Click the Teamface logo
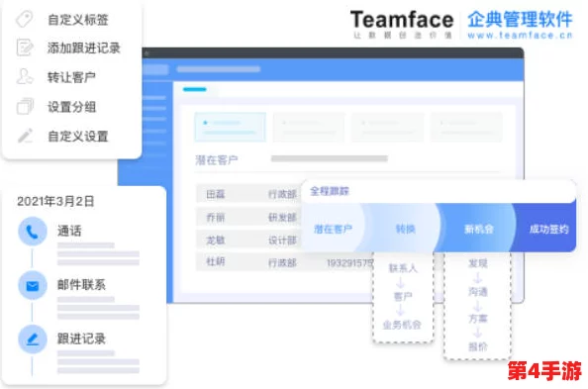This screenshot has height=389, width=588. [x=402, y=20]
